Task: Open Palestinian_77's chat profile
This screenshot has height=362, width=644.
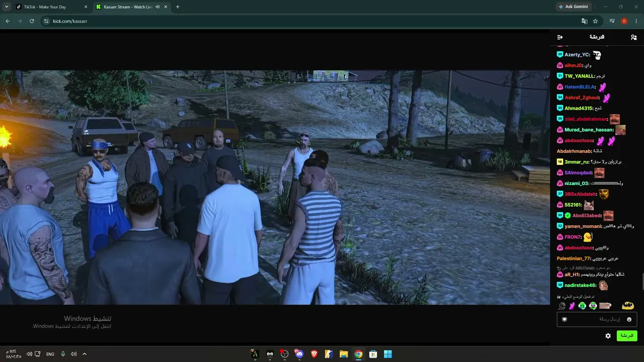Action: tap(574, 258)
